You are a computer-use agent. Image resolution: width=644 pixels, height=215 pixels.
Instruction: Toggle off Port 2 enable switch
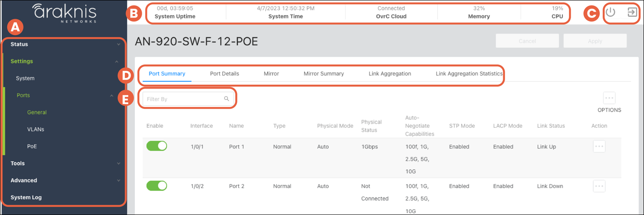[x=157, y=186]
